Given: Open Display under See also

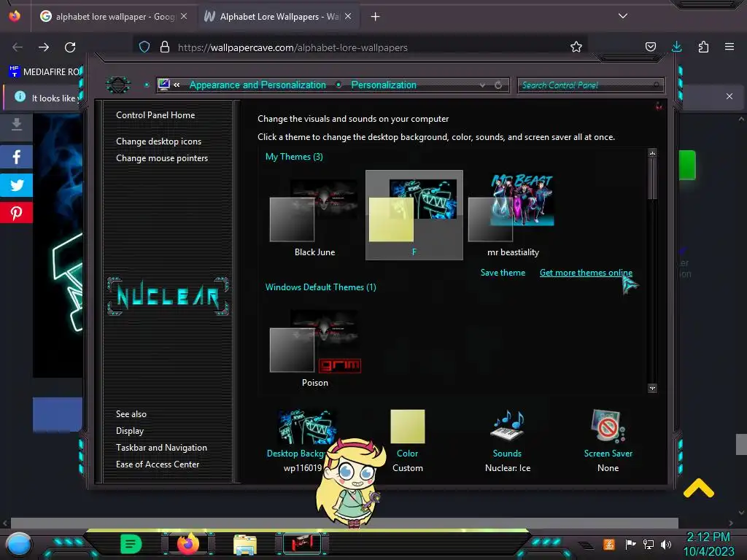Looking at the screenshot, I should 130,431.
